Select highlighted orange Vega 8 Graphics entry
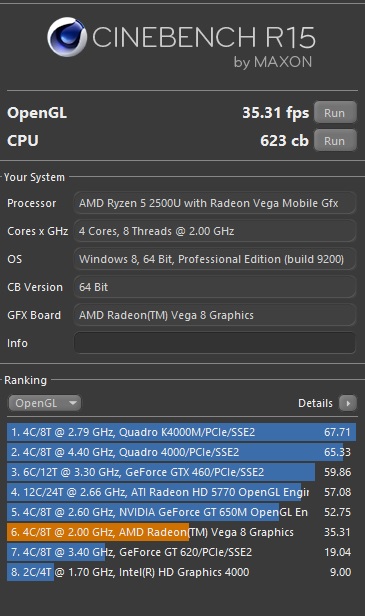Viewport: 365px width, 616px height. click(x=182, y=532)
